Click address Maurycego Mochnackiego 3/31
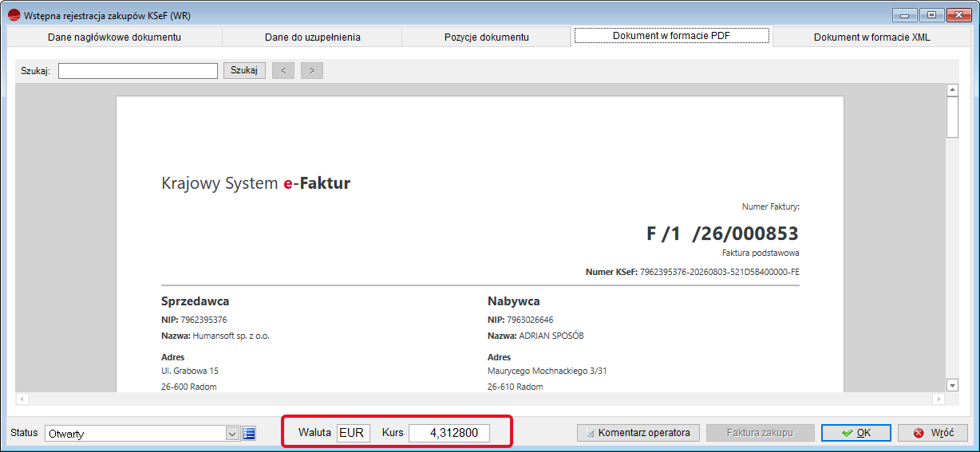 [x=548, y=371]
